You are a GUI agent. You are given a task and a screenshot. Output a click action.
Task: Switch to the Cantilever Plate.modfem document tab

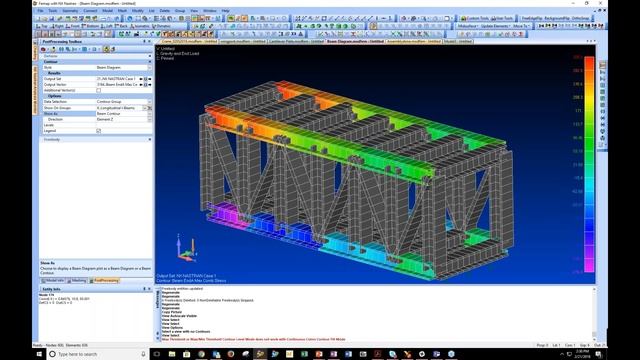(x=296, y=41)
